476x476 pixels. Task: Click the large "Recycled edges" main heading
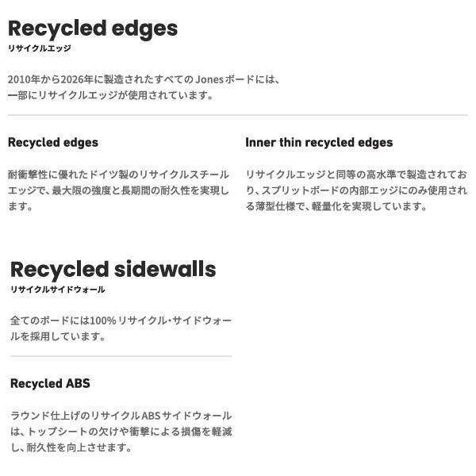tap(92, 29)
